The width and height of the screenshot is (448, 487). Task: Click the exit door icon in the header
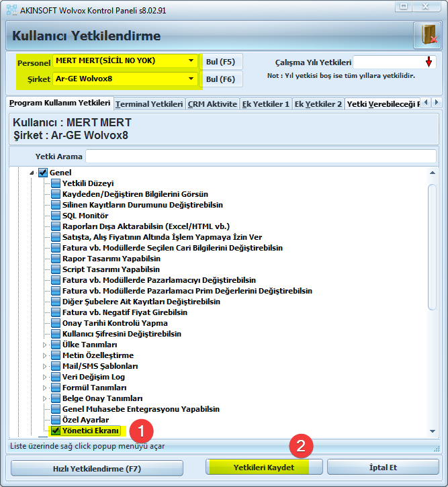click(x=427, y=36)
